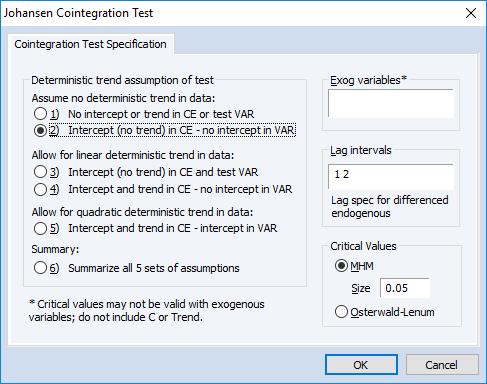Image resolution: width=487 pixels, height=384 pixels.
Task: Click the Lag intervals input field
Action: coord(391,177)
